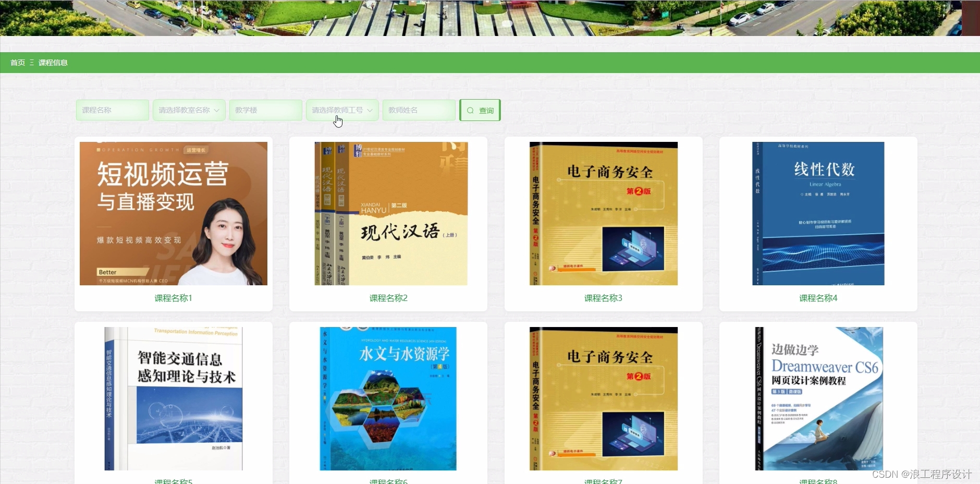Screen dimensions: 980x484
Task: Open the 线性代数 book cover
Action: 818,213
